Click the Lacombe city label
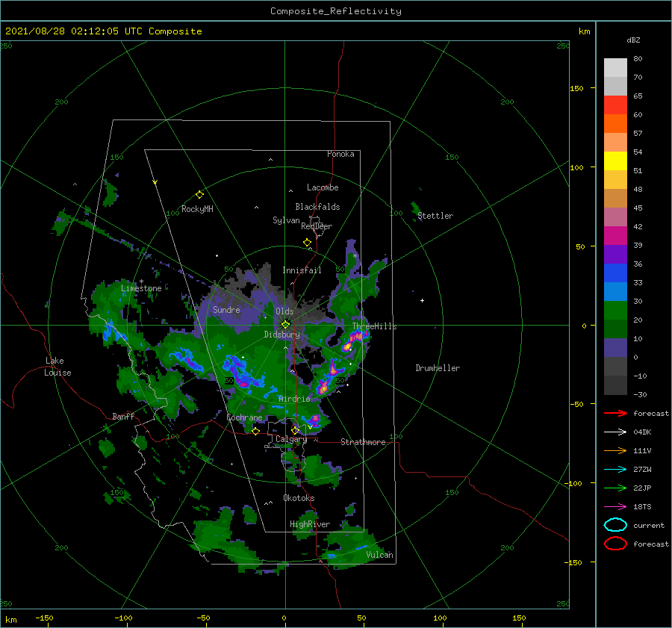The image size is (672, 628). (323, 187)
